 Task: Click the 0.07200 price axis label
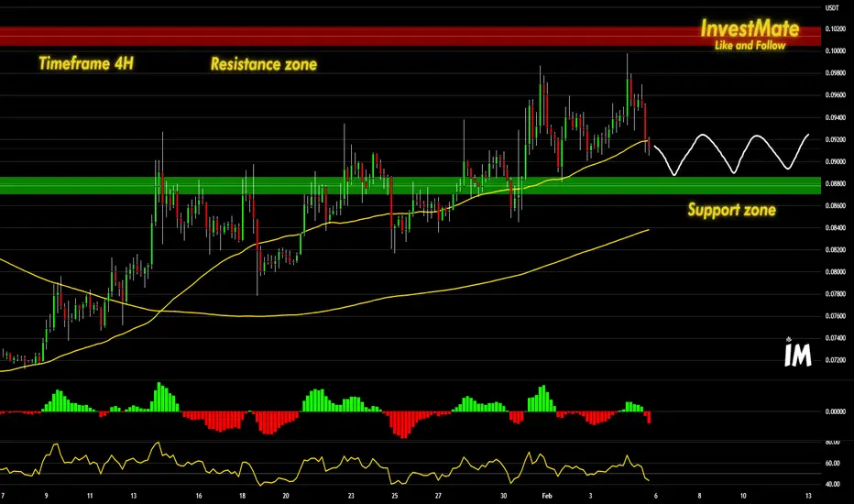tap(835, 360)
